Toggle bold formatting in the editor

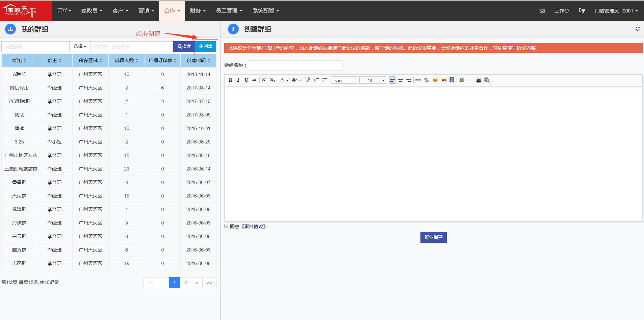(x=230, y=80)
